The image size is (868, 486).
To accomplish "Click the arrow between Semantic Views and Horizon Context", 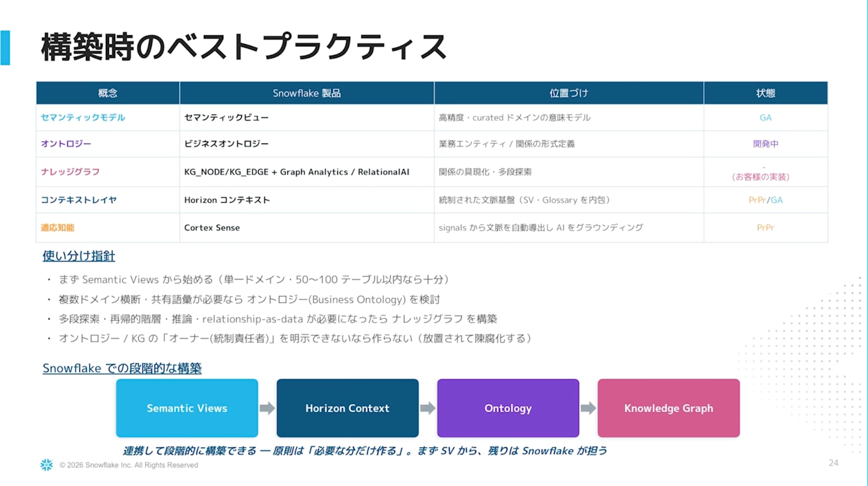I will 267,408.
